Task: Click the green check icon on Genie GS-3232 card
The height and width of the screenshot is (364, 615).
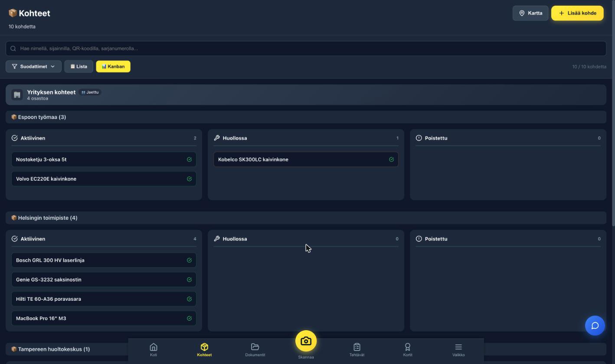Action: tap(189, 280)
